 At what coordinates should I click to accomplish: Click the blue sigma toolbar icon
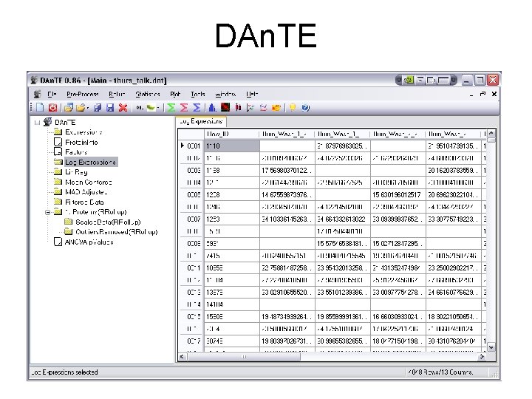pyautogui.click(x=197, y=108)
